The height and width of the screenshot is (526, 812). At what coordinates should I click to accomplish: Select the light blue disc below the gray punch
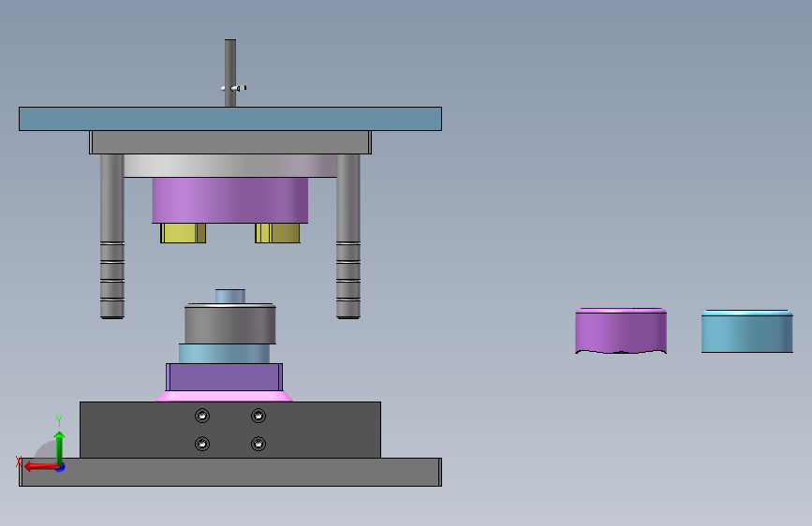224,354
